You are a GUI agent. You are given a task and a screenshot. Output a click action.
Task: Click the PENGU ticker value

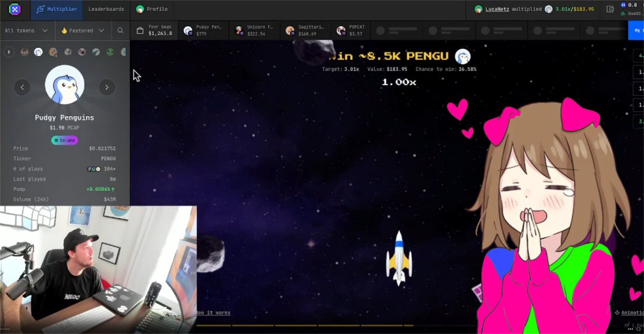coord(108,159)
